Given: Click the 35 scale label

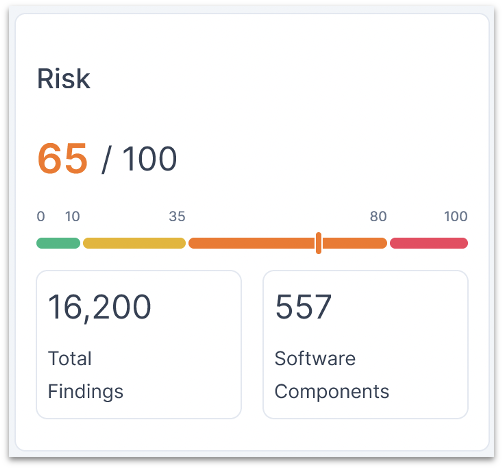Looking at the screenshot, I should 177,216.
